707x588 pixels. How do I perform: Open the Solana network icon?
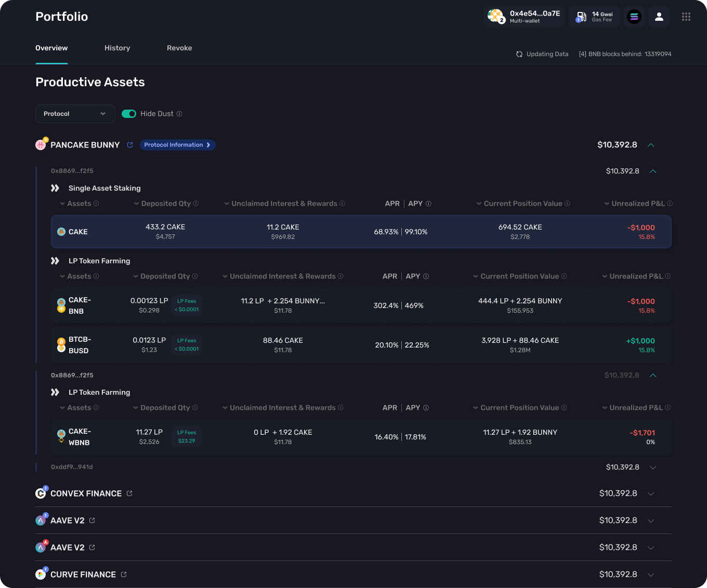634,17
